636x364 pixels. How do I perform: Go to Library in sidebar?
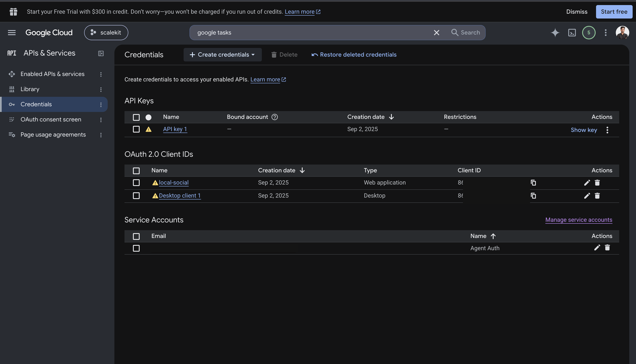(30, 89)
